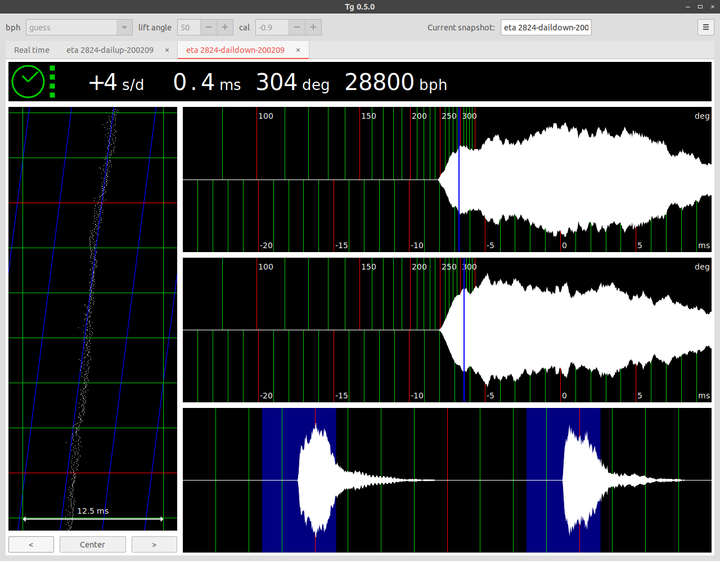Click the 12.5 ms scale label
Image resolution: width=720 pixels, height=561 pixels.
93,511
